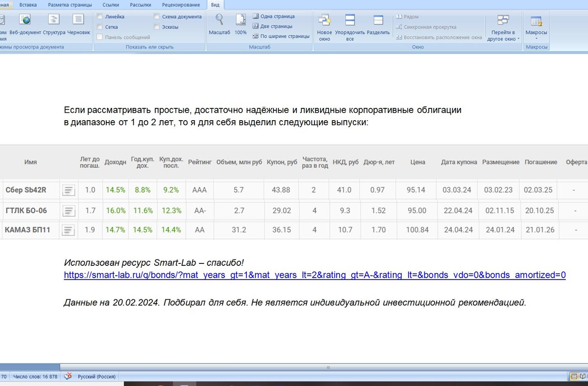Click details icon in КАМАЗ БП11 row
The image size is (588, 386).
click(69, 230)
